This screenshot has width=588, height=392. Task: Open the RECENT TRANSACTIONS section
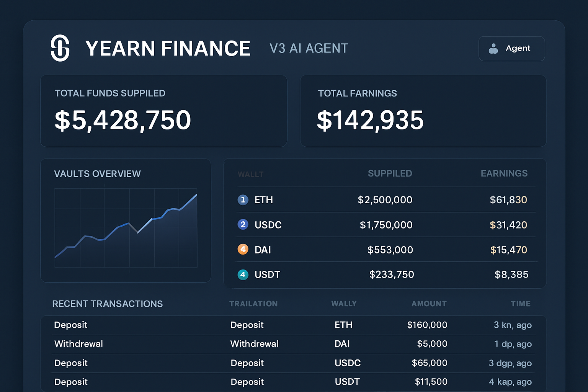pyautogui.click(x=108, y=304)
